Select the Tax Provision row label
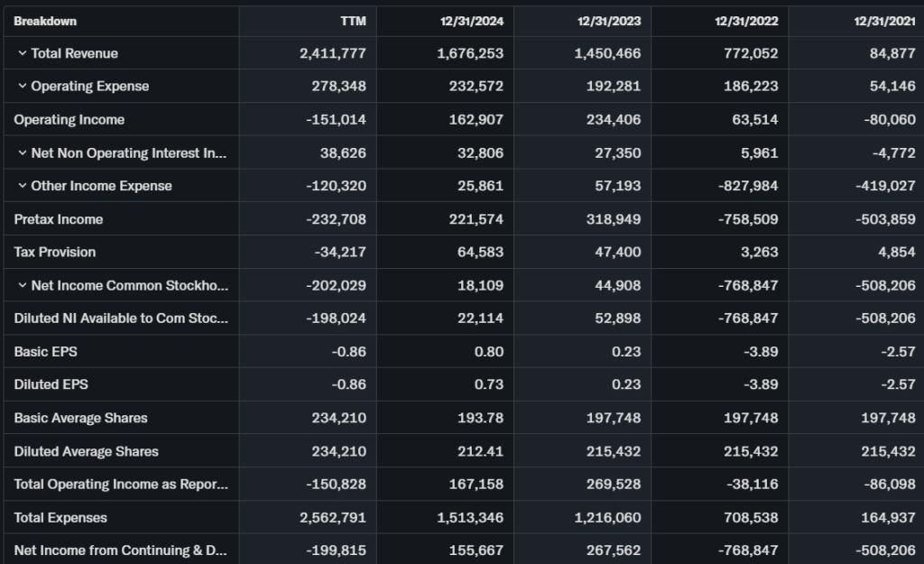Viewport: 924px width, 564px height. 55,252
